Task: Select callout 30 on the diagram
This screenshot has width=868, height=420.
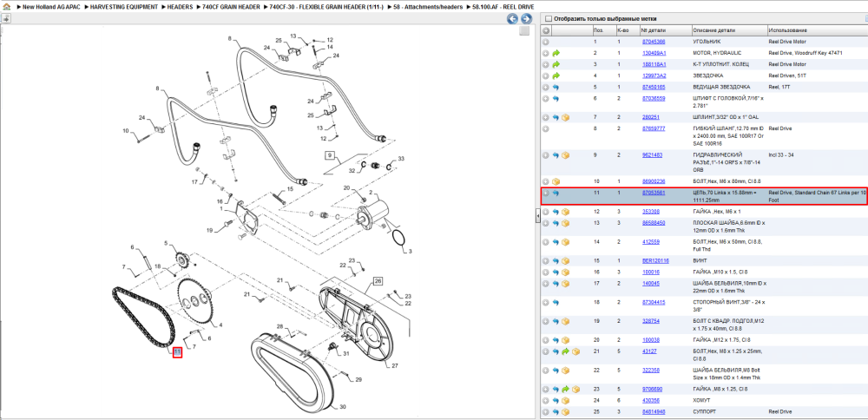Action: (343, 407)
